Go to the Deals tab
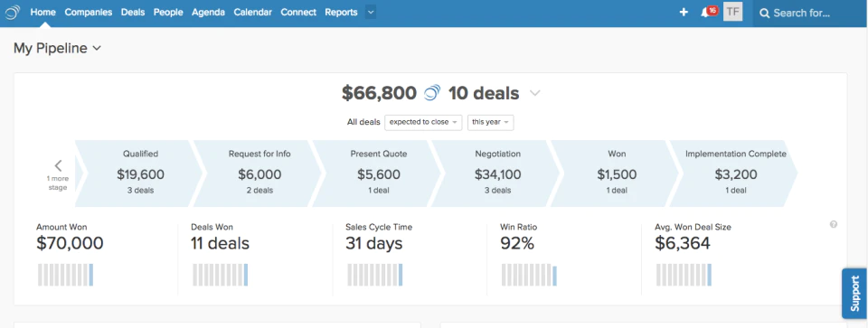Viewport: 868px width, 328px height. pyautogui.click(x=133, y=12)
